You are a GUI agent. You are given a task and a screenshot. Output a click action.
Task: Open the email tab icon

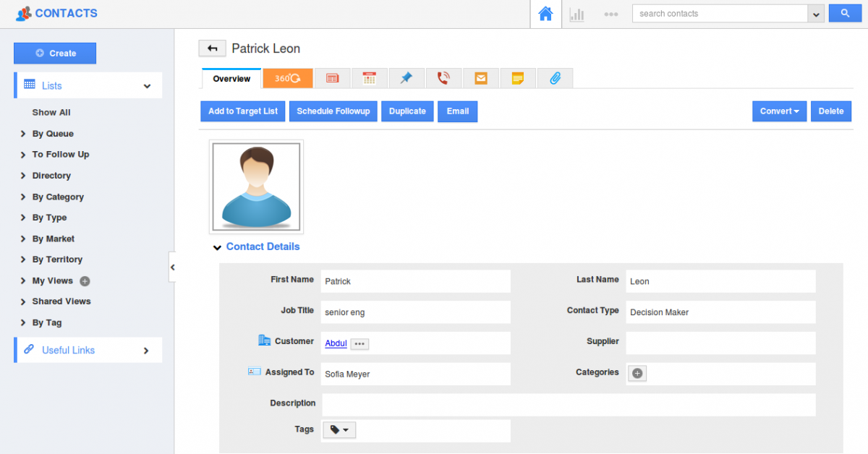[x=480, y=77]
